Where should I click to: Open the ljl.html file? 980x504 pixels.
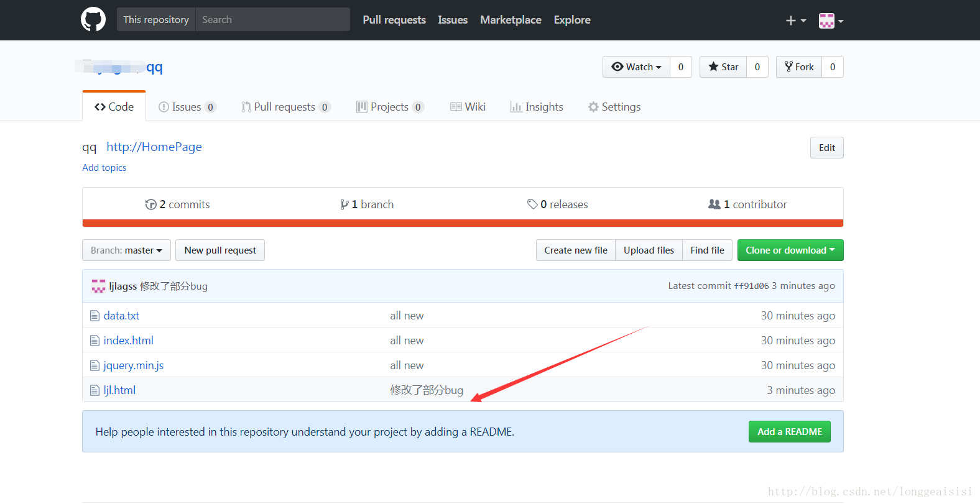point(119,390)
